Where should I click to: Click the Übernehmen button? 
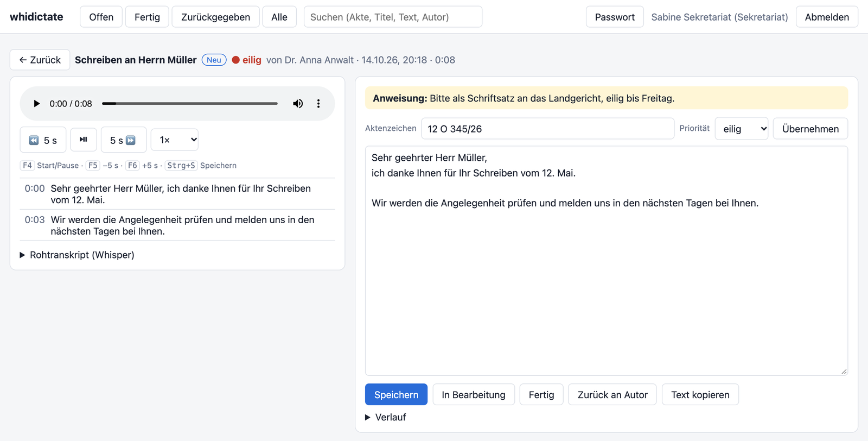810,129
